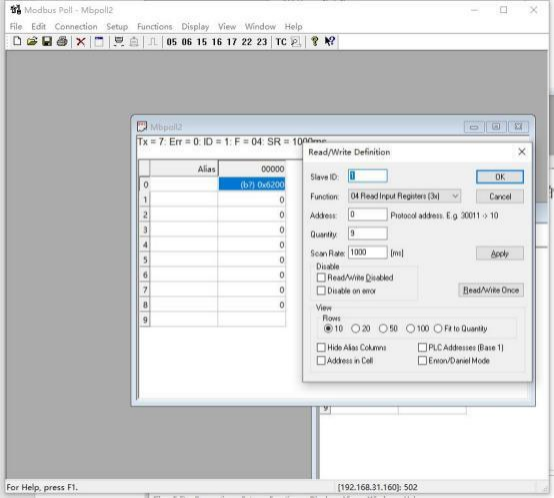Viewport: 554px width, 498px height.
Task: Save using the floppy disk icon
Action: coord(47,41)
